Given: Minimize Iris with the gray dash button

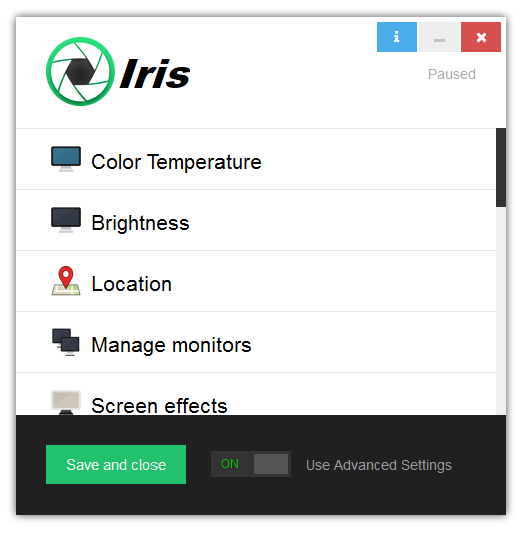Looking at the screenshot, I should 439,37.
